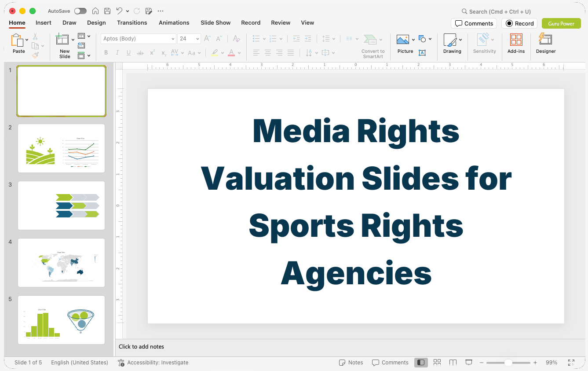Click the Increase Font Size icon

(x=207, y=39)
